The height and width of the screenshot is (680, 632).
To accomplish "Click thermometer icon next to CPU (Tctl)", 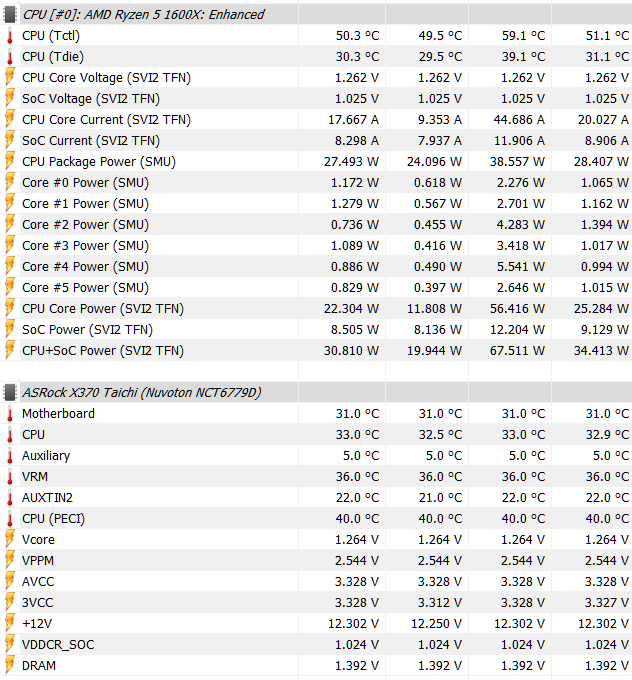I will coord(10,36).
